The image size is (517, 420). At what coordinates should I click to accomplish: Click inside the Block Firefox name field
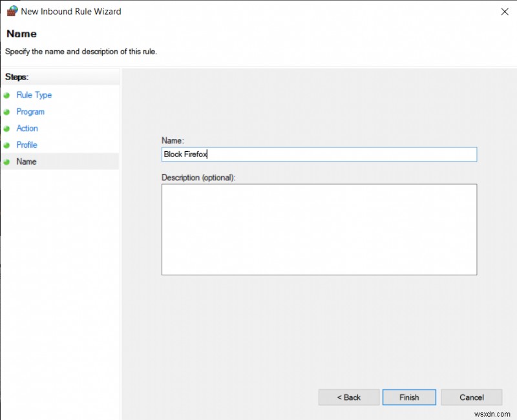[319, 154]
